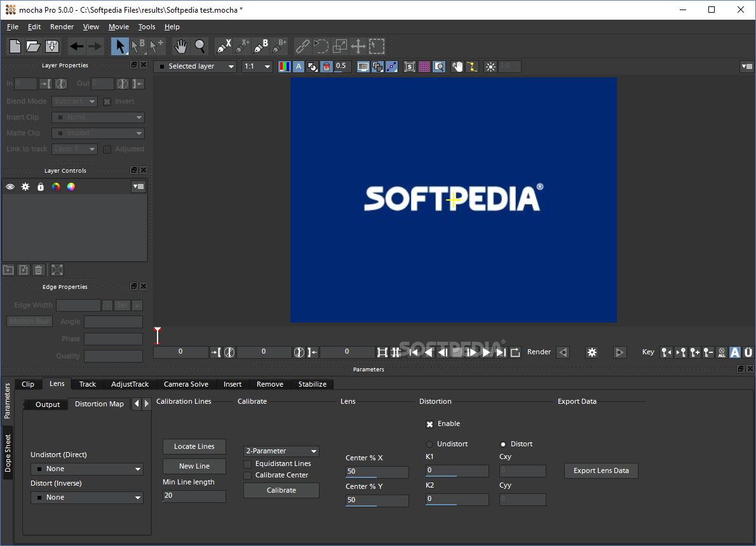The image size is (756, 546).
Task: Open the File menu
Action: tap(13, 27)
